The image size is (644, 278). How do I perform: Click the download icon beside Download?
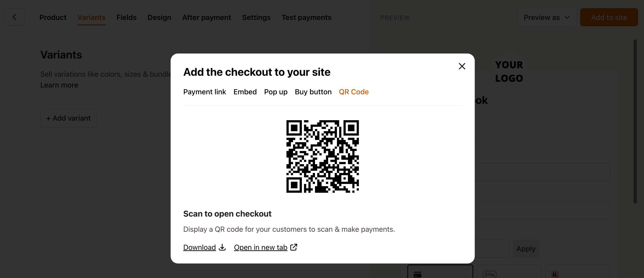[222, 247]
